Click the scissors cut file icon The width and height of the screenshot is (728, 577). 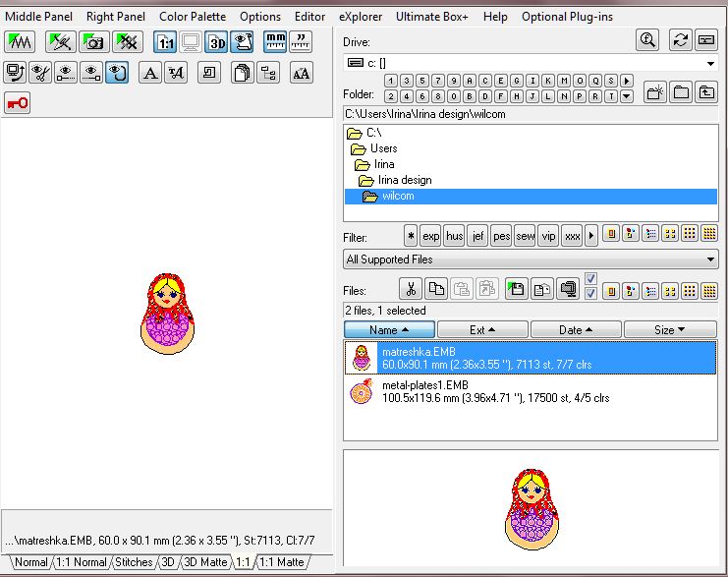coord(411,289)
